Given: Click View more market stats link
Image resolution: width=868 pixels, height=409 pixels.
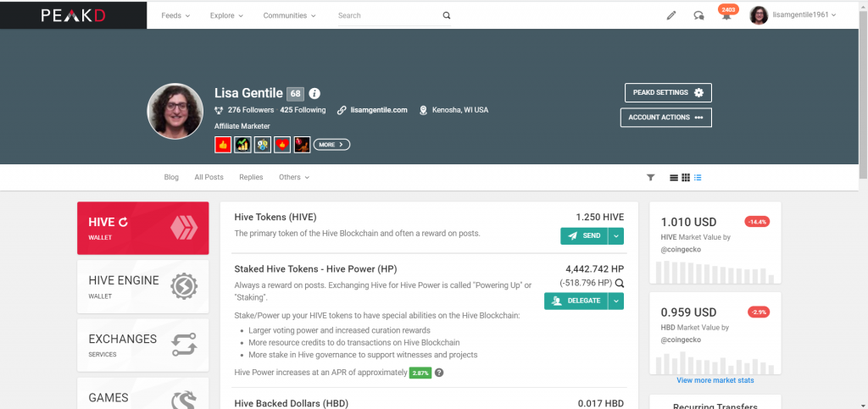Looking at the screenshot, I should (x=715, y=380).
